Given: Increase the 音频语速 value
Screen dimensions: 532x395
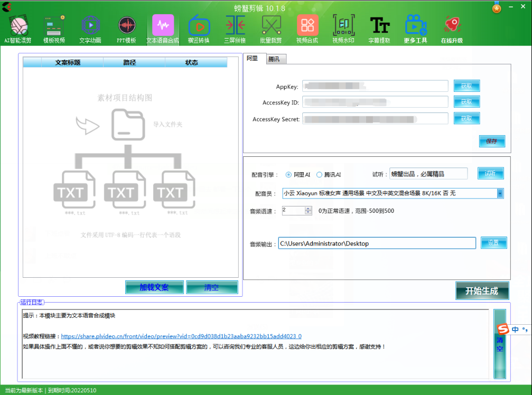Looking at the screenshot, I should (x=309, y=208).
